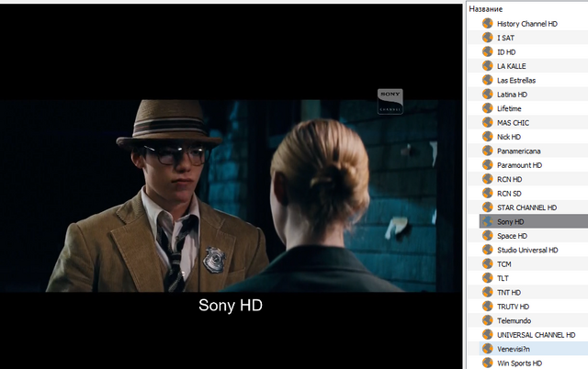This screenshot has height=369, width=588.
Task: Choose the Lifetime channel name
Action: pyautogui.click(x=509, y=108)
